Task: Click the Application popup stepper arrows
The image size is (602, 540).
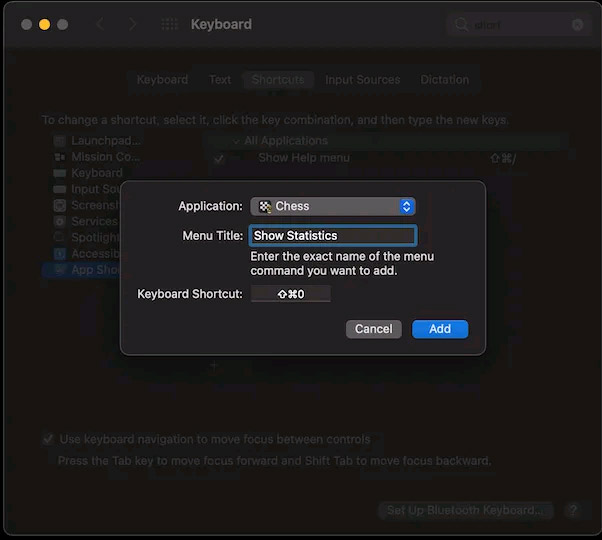Action: pyautogui.click(x=406, y=206)
